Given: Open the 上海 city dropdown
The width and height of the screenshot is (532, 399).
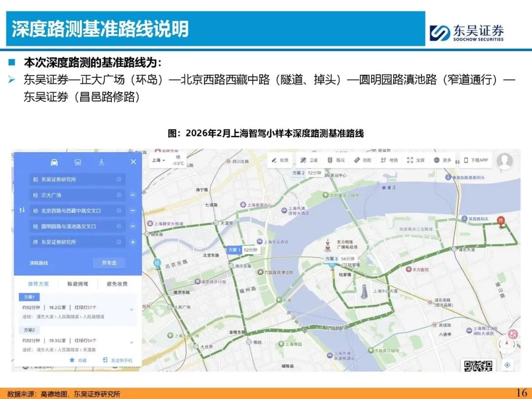Looking at the screenshot, I should (159, 160).
